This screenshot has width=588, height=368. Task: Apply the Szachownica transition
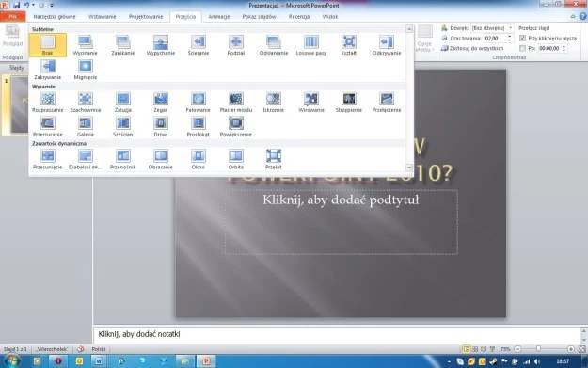85,102
